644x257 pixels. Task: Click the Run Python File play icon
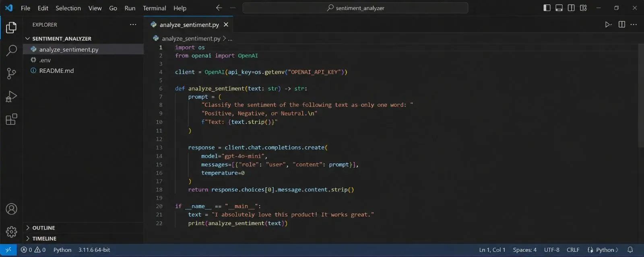point(607,25)
